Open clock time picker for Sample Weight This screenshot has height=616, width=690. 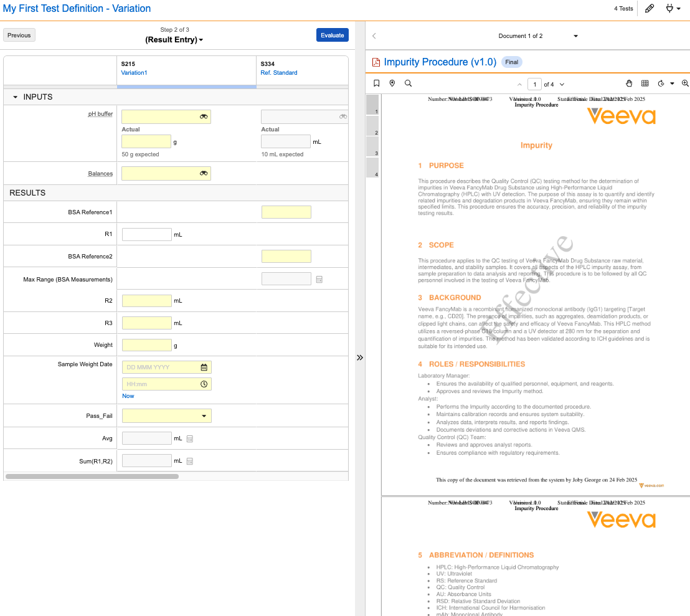click(204, 384)
